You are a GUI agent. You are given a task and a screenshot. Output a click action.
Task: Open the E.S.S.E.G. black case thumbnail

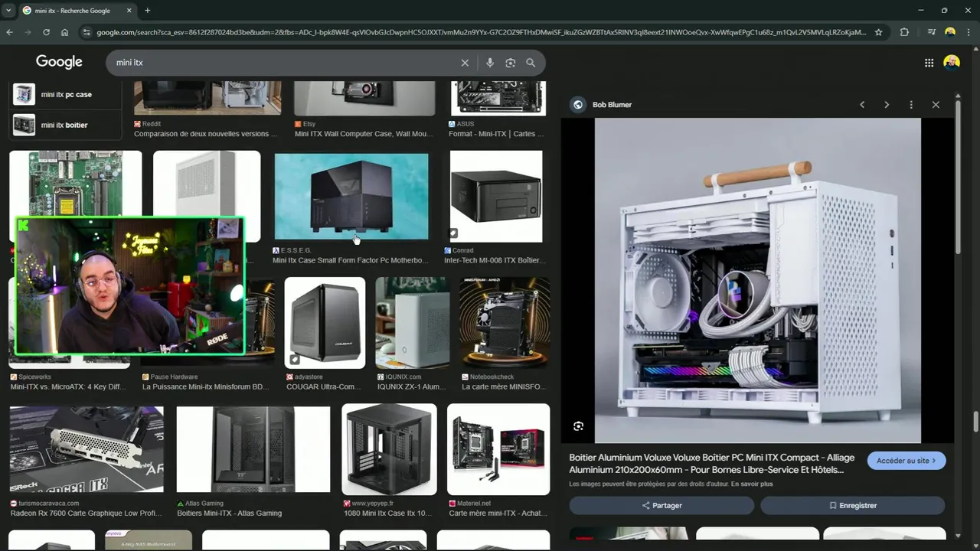[x=351, y=196]
